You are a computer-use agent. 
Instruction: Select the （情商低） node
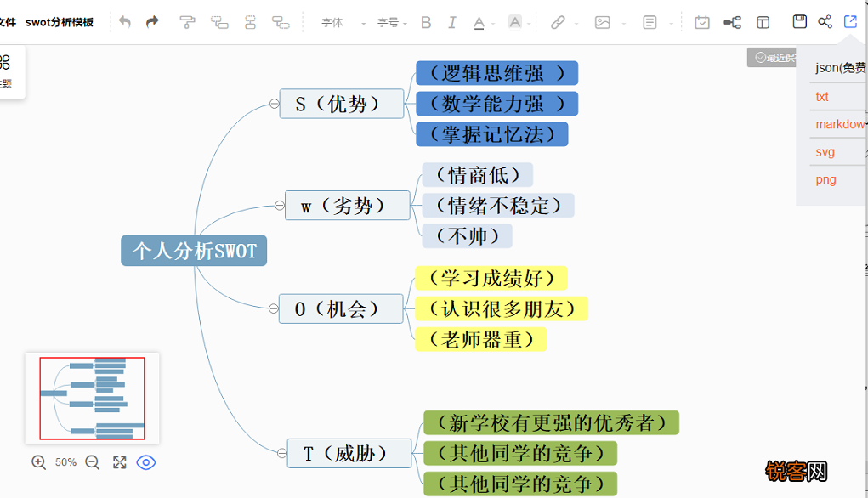[x=477, y=175]
